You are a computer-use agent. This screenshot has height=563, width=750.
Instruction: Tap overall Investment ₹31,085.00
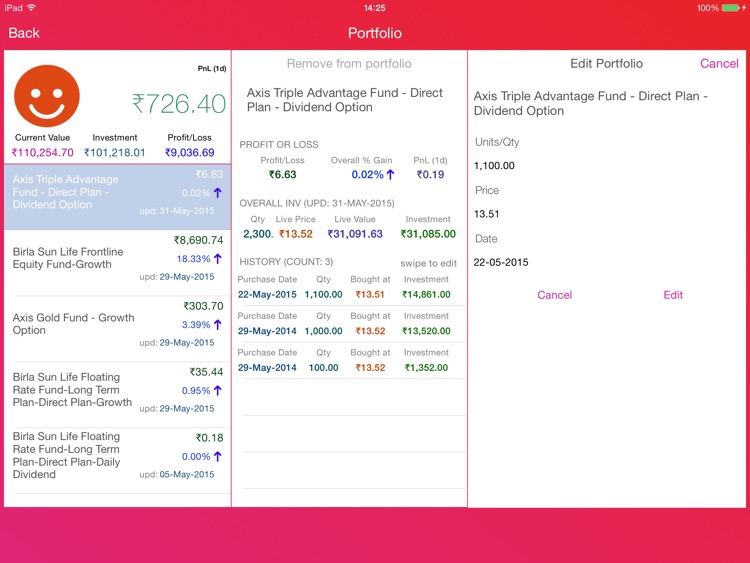point(428,234)
